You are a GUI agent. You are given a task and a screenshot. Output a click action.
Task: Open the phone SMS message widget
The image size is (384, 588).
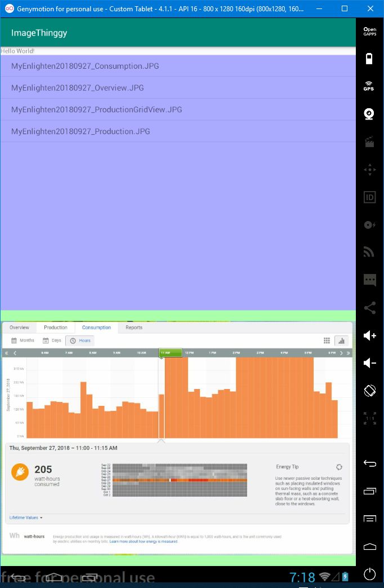pos(369,280)
